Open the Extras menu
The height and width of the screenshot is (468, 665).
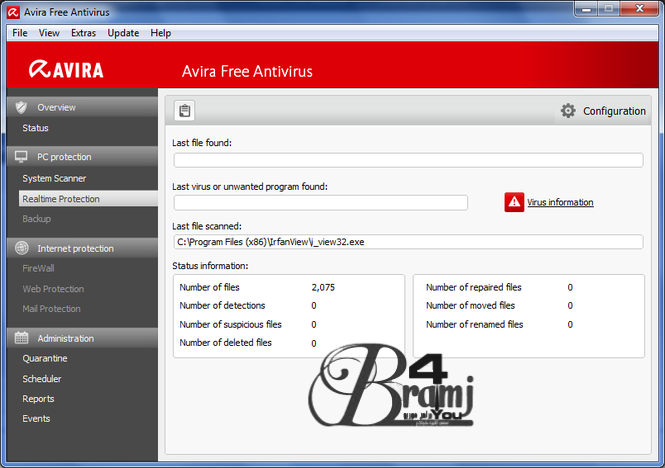[x=84, y=33]
